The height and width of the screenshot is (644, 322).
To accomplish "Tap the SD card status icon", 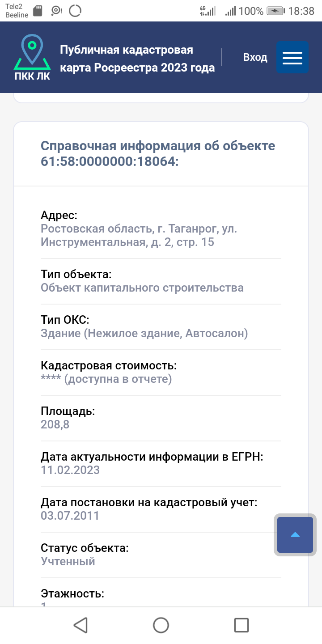I will [x=38, y=11].
